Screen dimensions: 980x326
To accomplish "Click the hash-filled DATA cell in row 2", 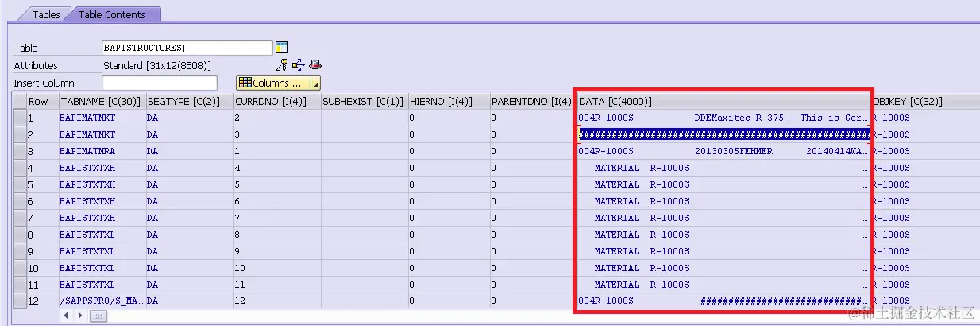I will pyautogui.click(x=723, y=134).
